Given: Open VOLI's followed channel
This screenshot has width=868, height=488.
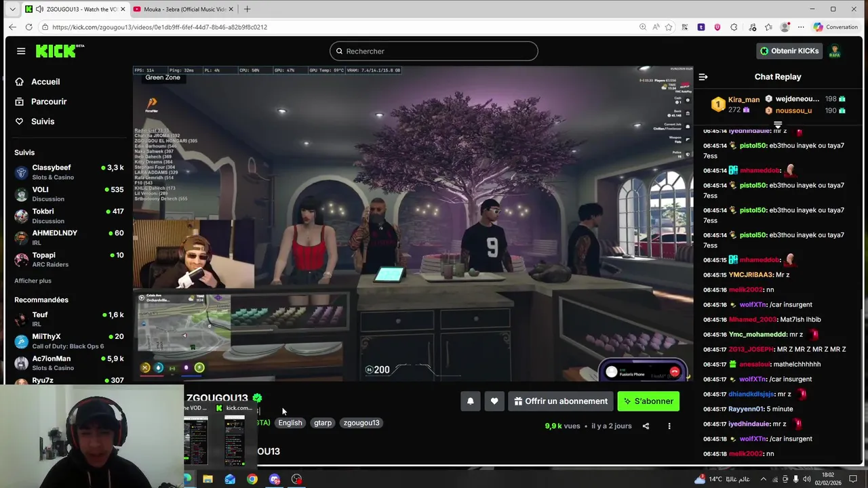Looking at the screenshot, I should pyautogui.click(x=68, y=194).
